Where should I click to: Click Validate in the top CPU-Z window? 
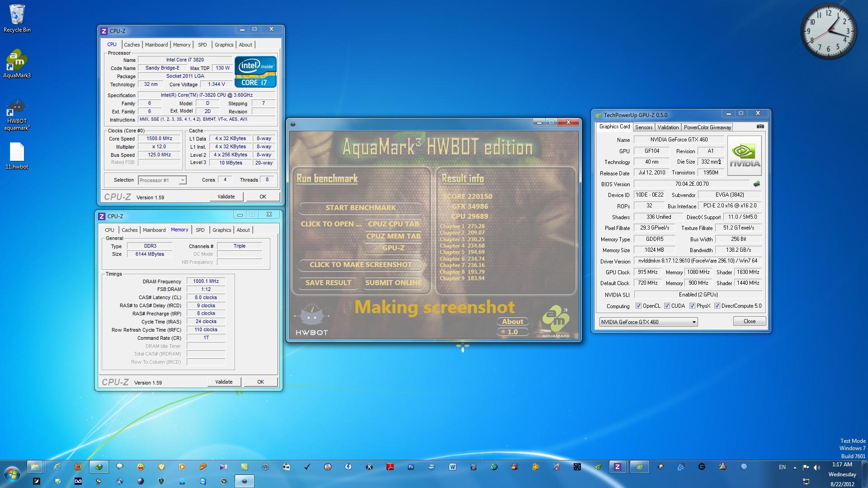226,197
